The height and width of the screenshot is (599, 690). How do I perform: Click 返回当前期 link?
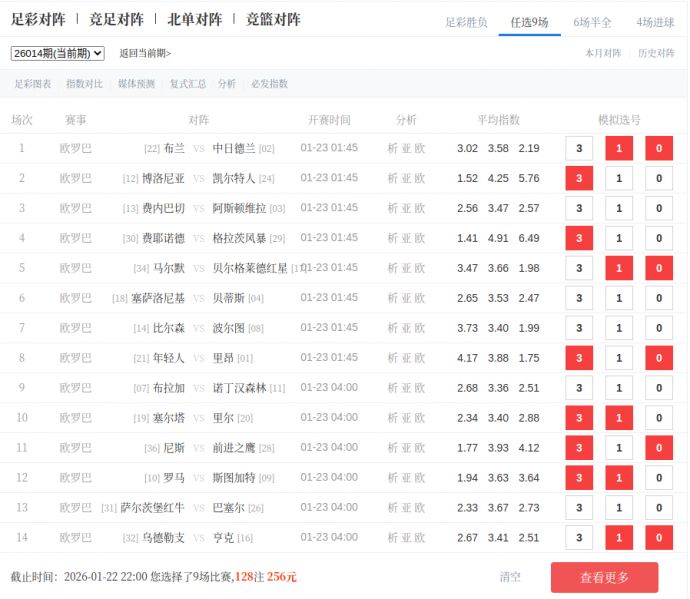click(145, 53)
